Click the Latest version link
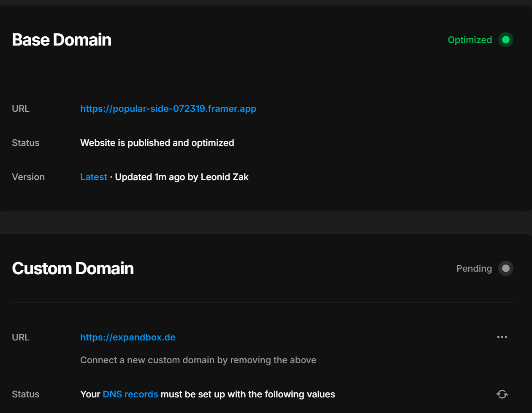Viewport: 532px width, 413px height. 94,177
